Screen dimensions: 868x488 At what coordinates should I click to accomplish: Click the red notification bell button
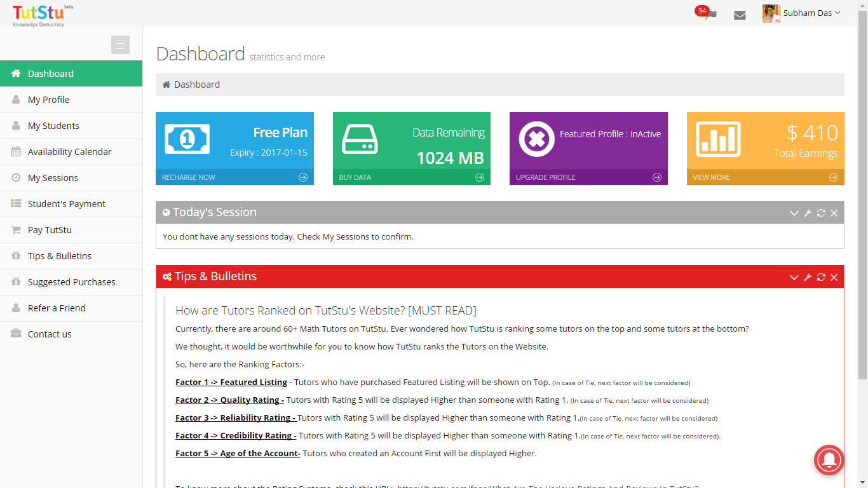[x=829, y=459]
